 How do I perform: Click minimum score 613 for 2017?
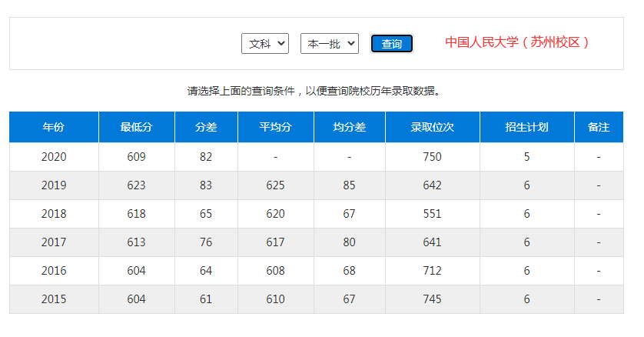click(x=136, y=242)
